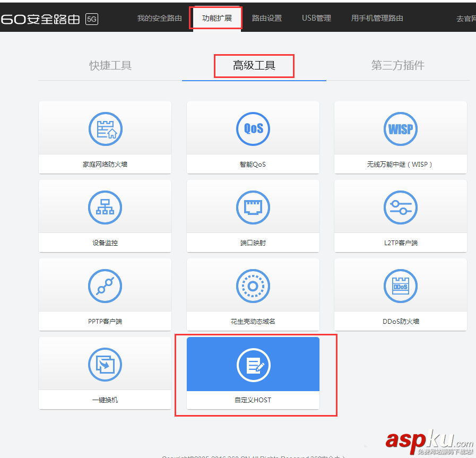Image resolution: width=476 pixels, height=458 pixels.
Task: Open the 端口映射 tool
Action: 253,215
